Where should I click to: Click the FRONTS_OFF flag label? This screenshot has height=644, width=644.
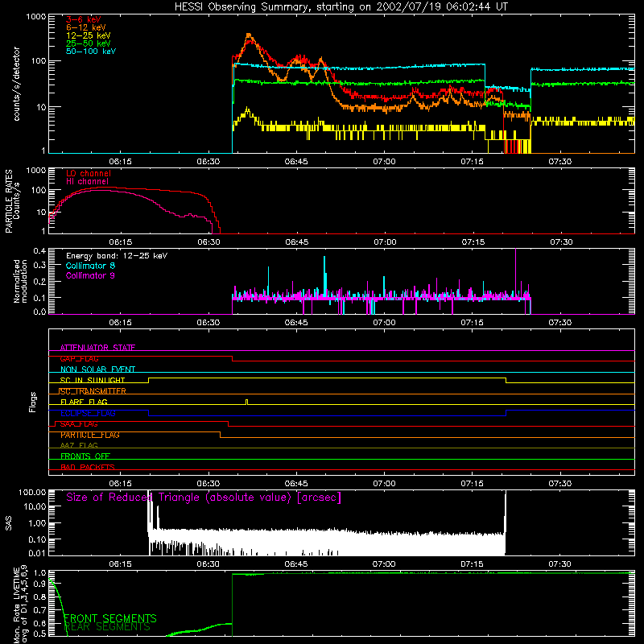[x=85, y=456]
